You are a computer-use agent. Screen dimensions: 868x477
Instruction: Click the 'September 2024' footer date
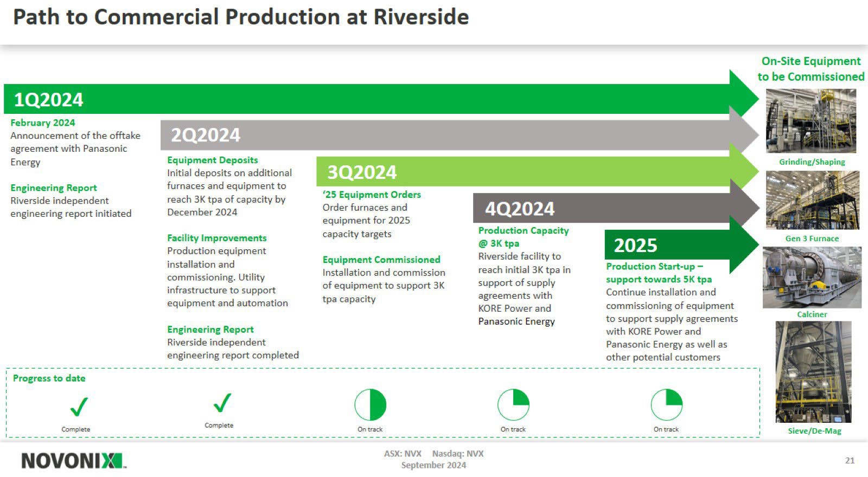pyautogui.click(x=433, y=465)
